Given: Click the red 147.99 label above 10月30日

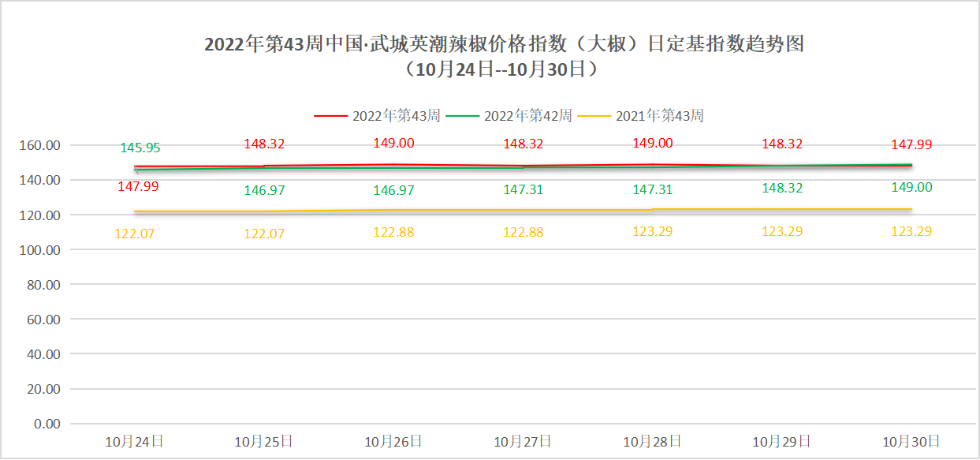Looking at the screenshot, I should point(911,144).
